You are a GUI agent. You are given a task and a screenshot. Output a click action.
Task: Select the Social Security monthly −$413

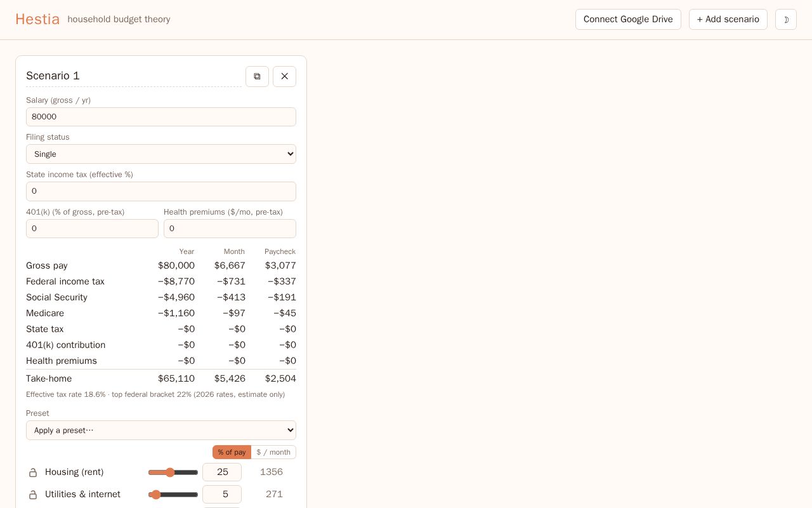click(231, 297)
